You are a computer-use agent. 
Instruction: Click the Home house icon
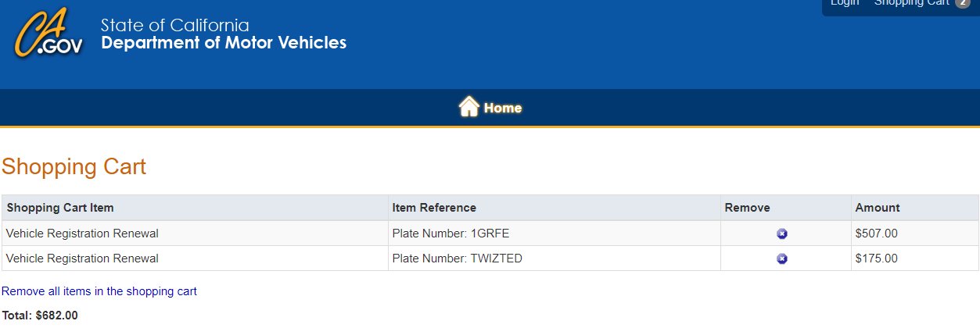pyautogui.click(x=468, y=107)
